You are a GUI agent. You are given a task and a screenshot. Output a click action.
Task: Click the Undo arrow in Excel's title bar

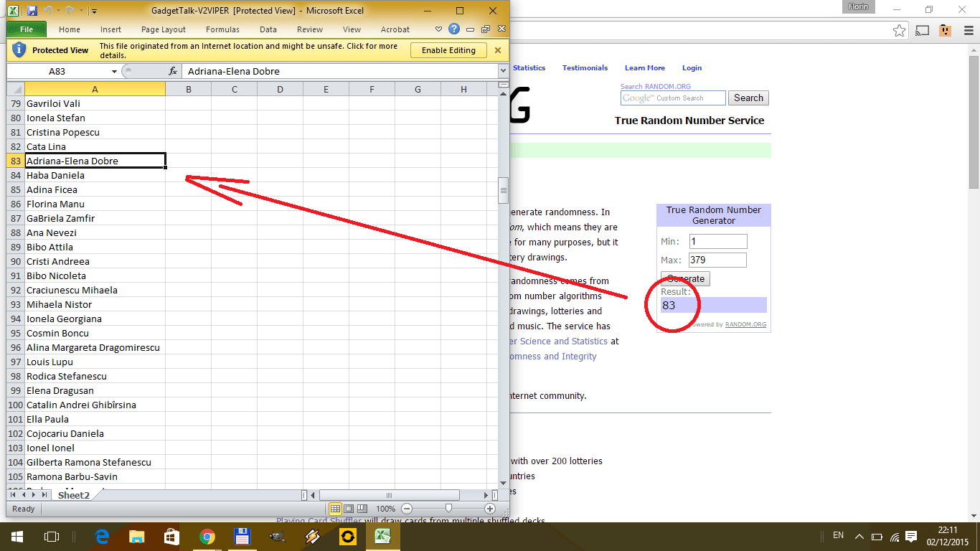pyautogui.click(x=48, y=11)
